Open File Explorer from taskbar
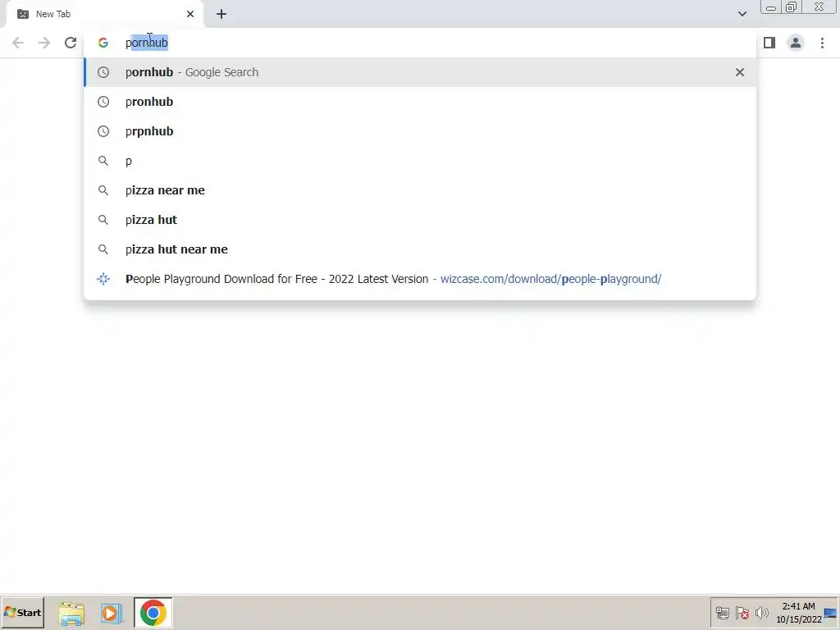840x630 pixels. 71,613
